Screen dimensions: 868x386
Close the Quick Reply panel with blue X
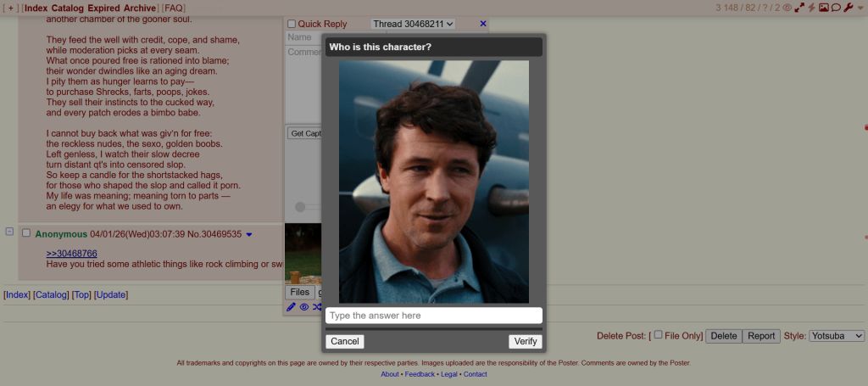click(x=482, y=24)
